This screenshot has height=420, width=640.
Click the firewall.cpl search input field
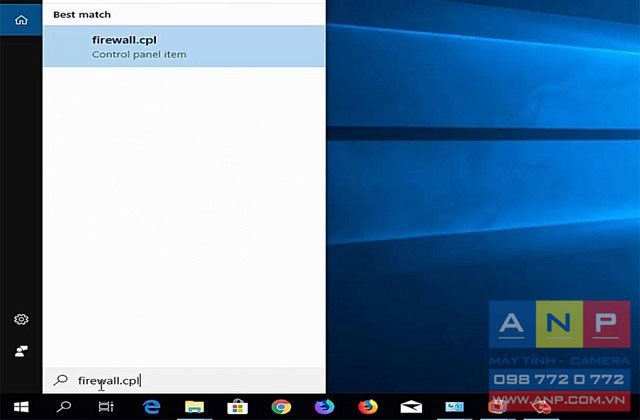(x=184, y=380)
